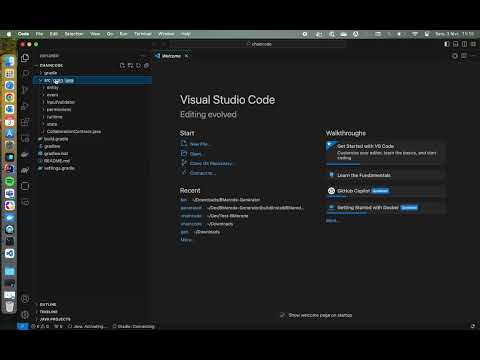Open CollaborationContract.java file
This screenshot has width=480, height=360.
(x=92, y=131)
